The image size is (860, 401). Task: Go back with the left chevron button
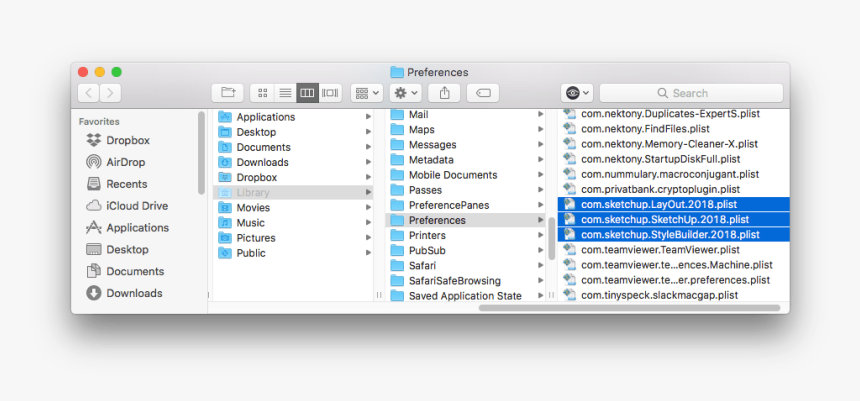(88, 93)
